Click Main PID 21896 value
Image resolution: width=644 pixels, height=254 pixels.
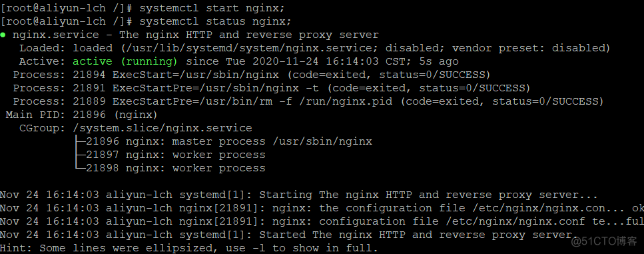[x=89, y=115]
